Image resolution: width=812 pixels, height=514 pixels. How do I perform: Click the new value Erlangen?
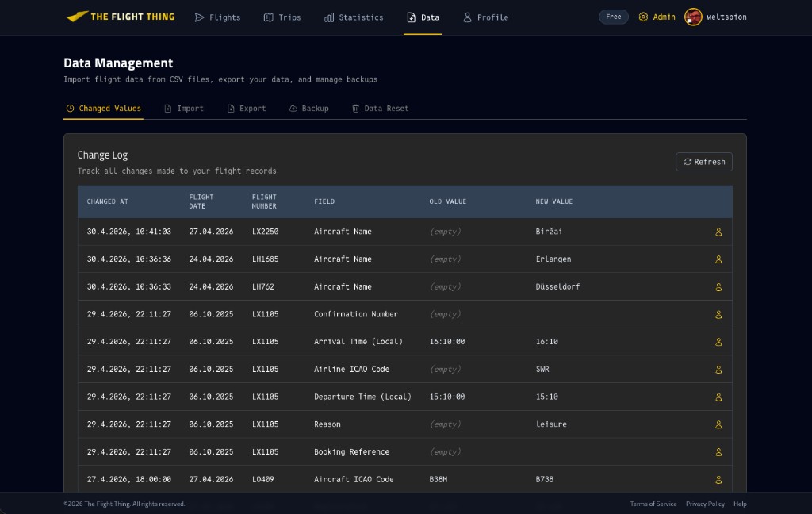(x=553, y=259)
